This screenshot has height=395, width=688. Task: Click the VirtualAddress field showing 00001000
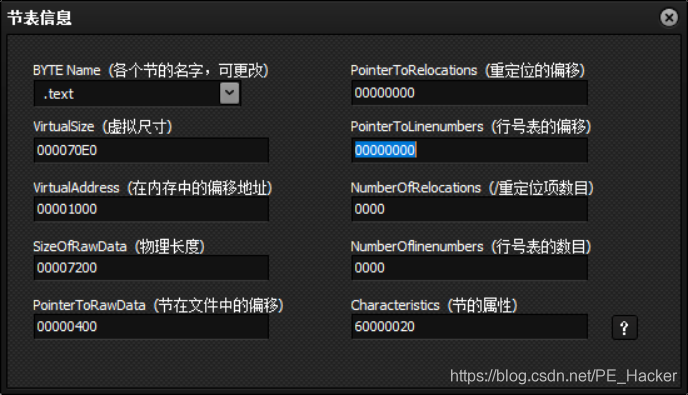[151, 209]
